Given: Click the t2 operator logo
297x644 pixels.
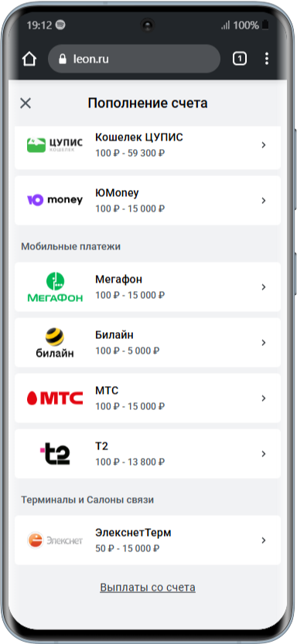Looking at the screenshot, I should click(55, 453).
